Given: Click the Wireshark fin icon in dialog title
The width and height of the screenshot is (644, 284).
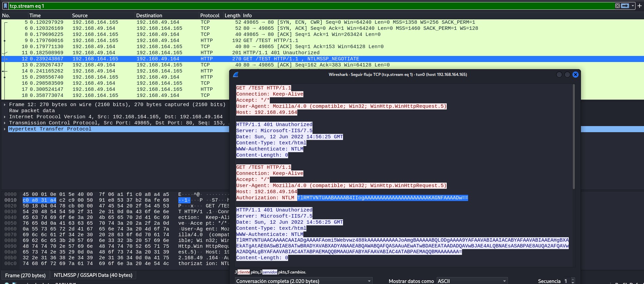Looking at the screenshot, I should coord(236,75).
